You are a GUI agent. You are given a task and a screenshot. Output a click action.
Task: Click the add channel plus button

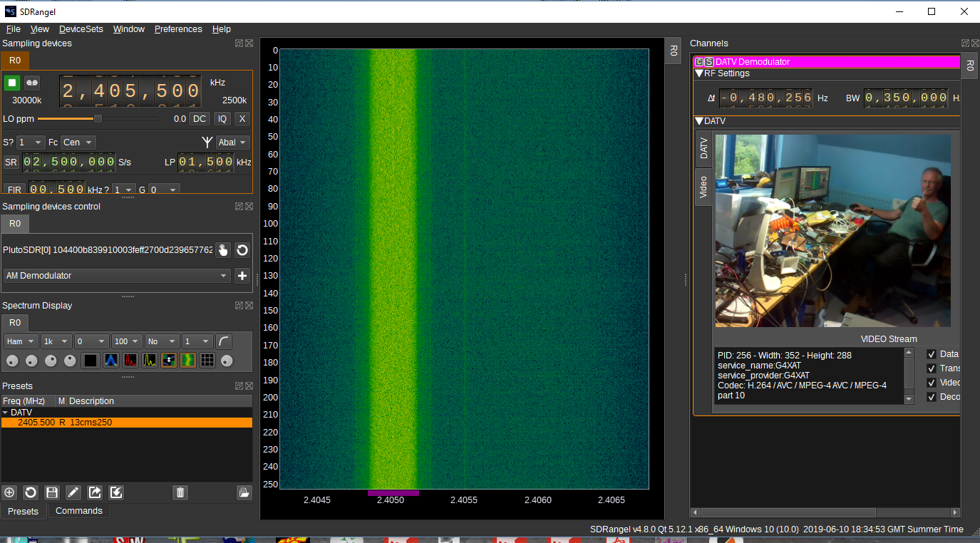point(242,276)
